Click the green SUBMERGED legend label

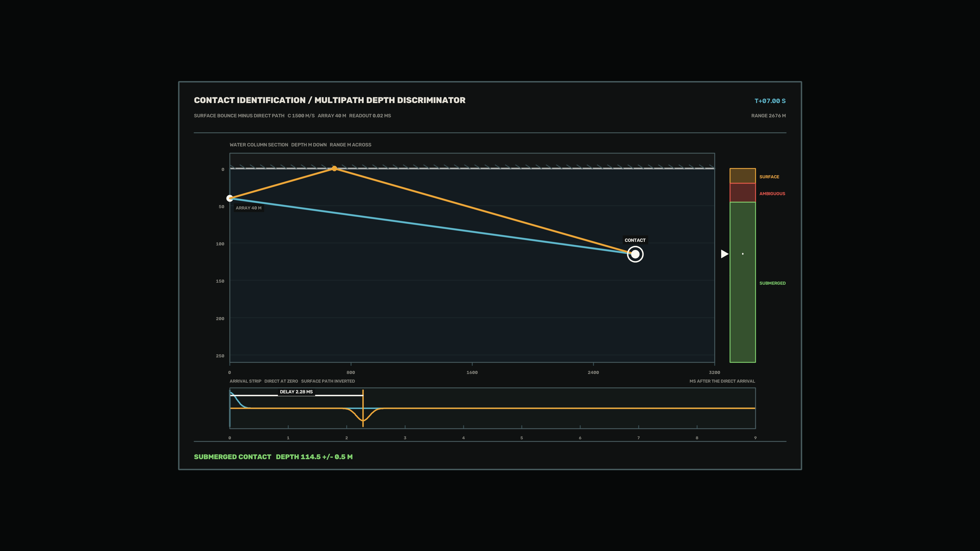[x=772, y=283]
